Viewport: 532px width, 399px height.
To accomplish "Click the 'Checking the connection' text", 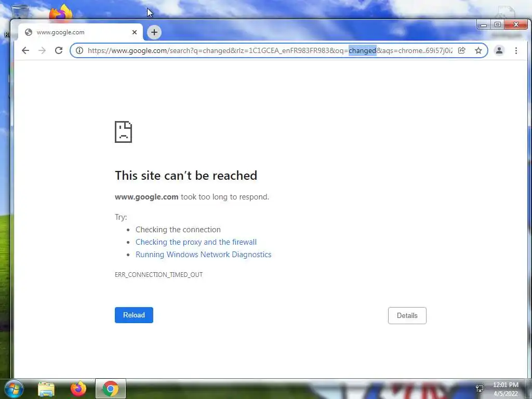I will [x=178, y=229].
